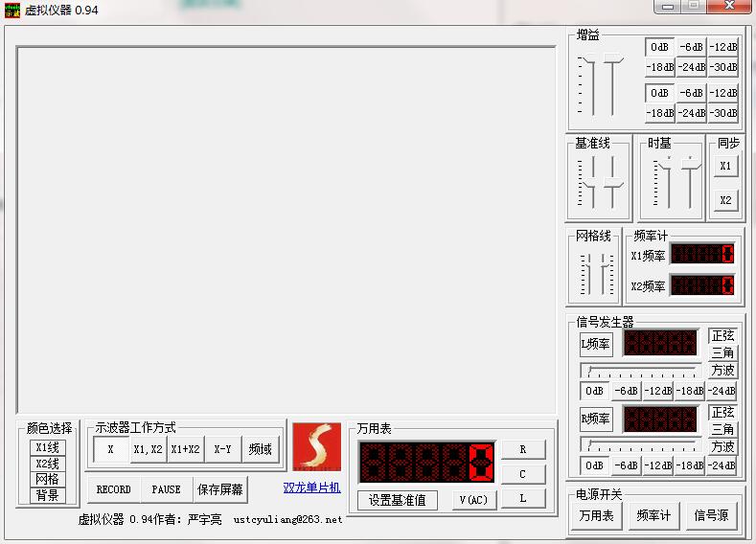Click left 时基 timebase slider
This screenshot has height=544, width=756.
coord(667,182)
